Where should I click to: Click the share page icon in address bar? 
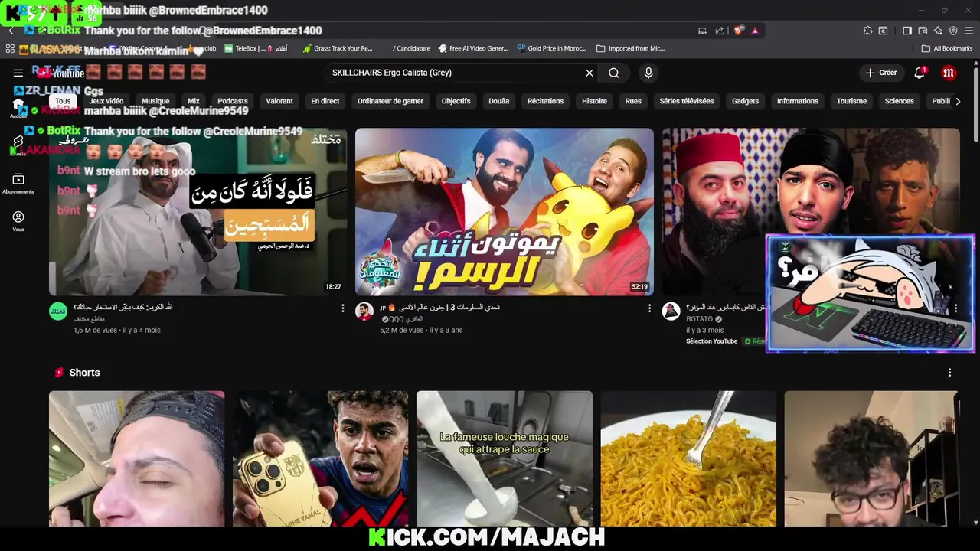click(x=720, y=31)
